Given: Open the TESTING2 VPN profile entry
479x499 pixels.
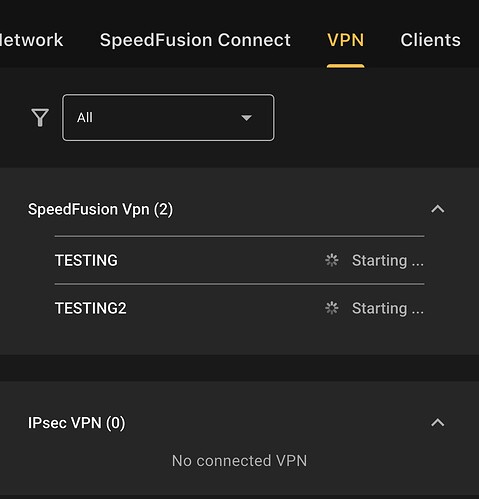Looking at the screenshot, I should click(x=239, y=308).
